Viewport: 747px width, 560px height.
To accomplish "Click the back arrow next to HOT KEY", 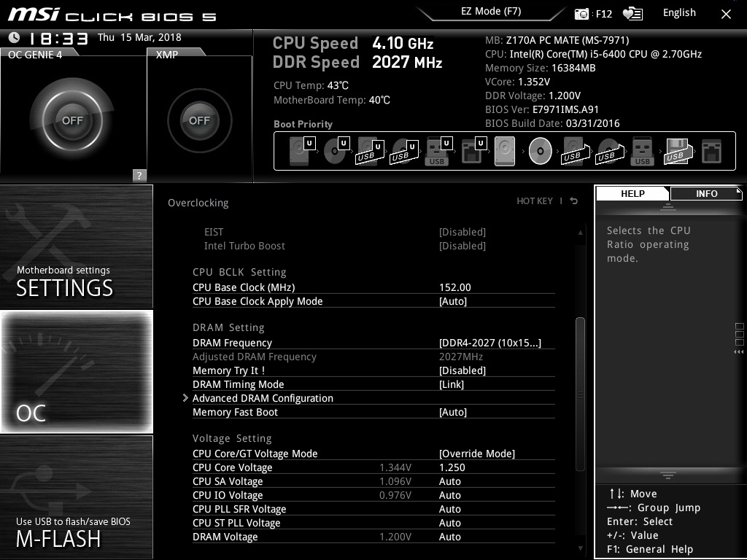I will [x=574, y=201].
